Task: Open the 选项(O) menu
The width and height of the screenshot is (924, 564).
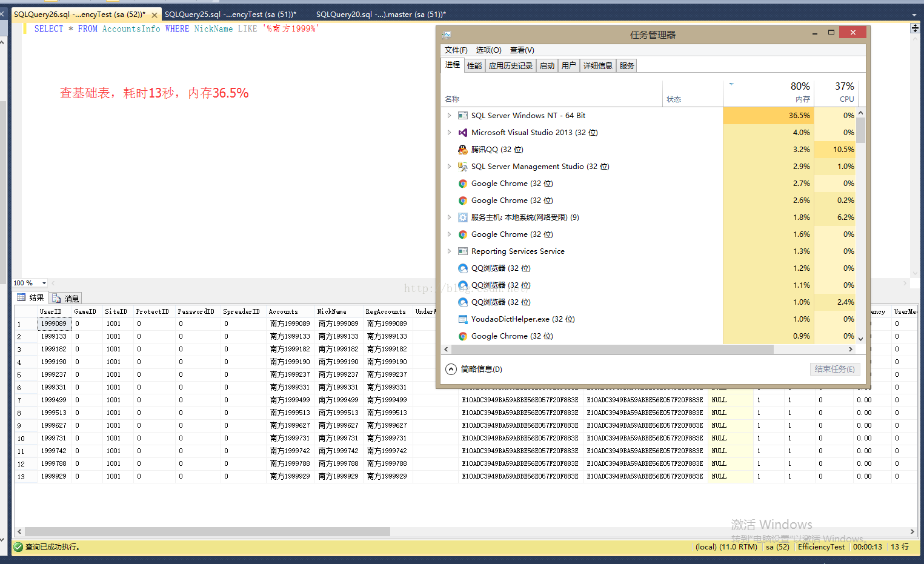Action: [x=488, y=50]
